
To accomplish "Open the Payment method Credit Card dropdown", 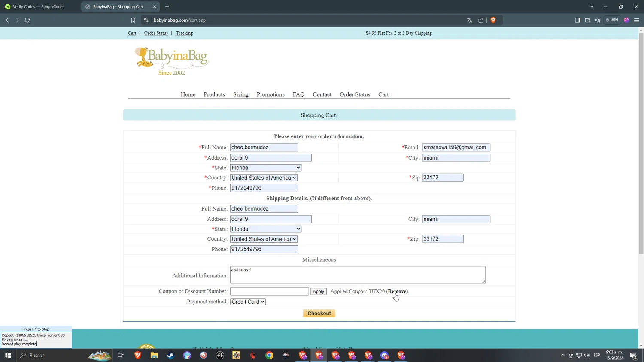I will (248, 302).
